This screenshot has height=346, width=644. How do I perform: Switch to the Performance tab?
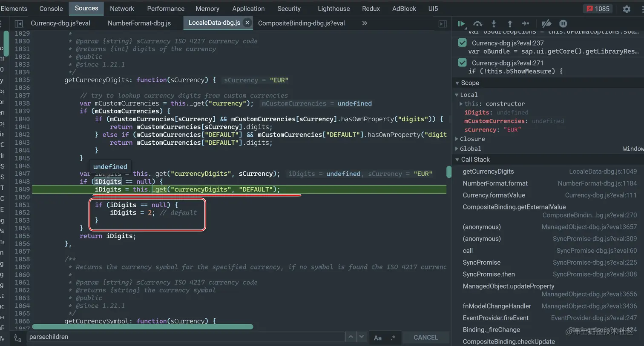tap(166, 9)
